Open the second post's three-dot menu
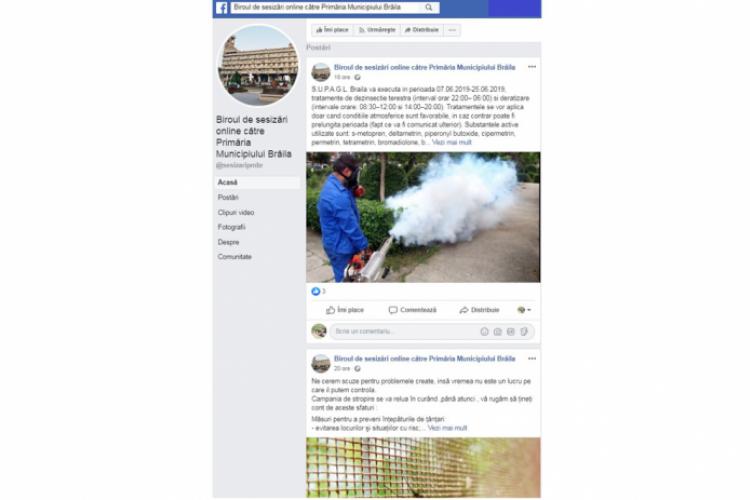Viewport: 750px width, 500px height. click(x=532, y=358)
